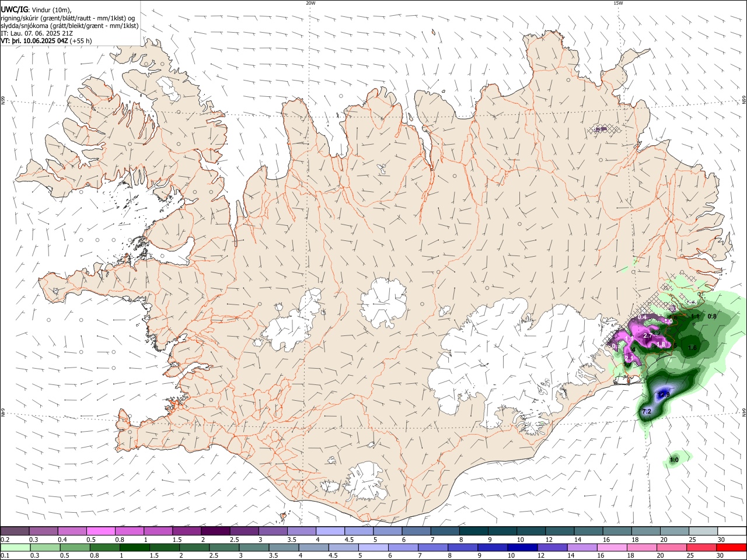
Task: Click the initial time 'IT: Lau. 07. 06. 2025 21Z'
Action: pos(37,33)
